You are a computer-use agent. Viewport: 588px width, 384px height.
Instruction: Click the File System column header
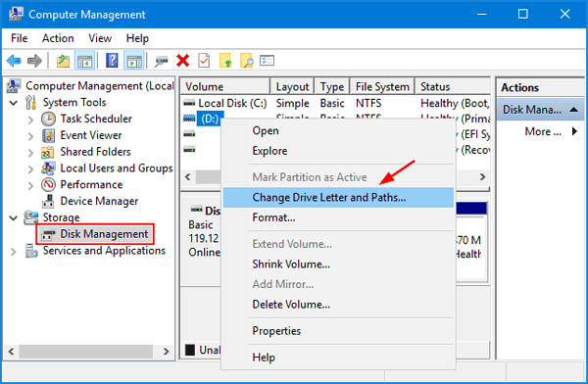coord(382,86)
